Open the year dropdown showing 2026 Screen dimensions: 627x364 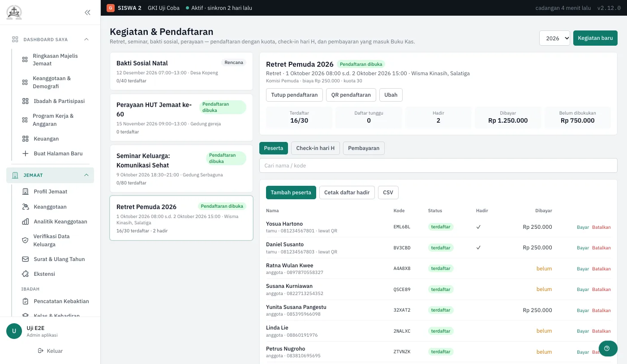554,38
